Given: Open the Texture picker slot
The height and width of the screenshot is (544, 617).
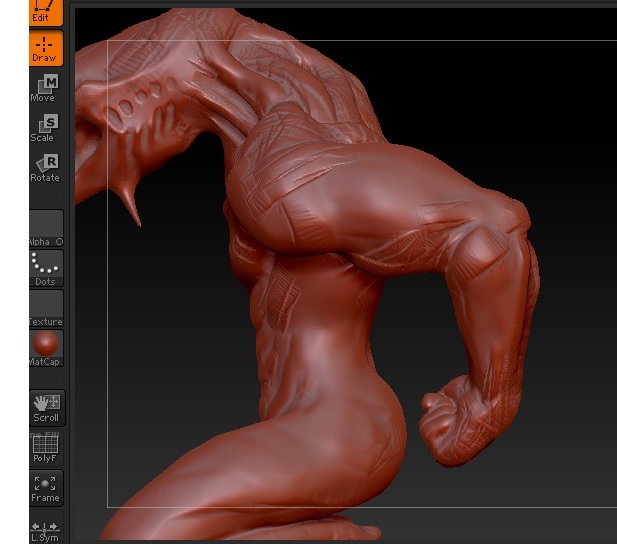Looking at the screenshot, I should (46, 307).
